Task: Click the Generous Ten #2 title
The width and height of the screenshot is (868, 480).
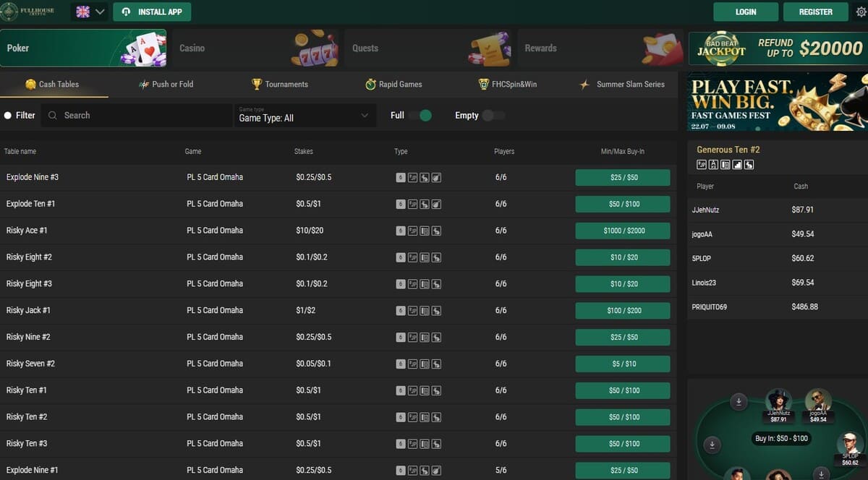Action: click(x=728, y=150)
